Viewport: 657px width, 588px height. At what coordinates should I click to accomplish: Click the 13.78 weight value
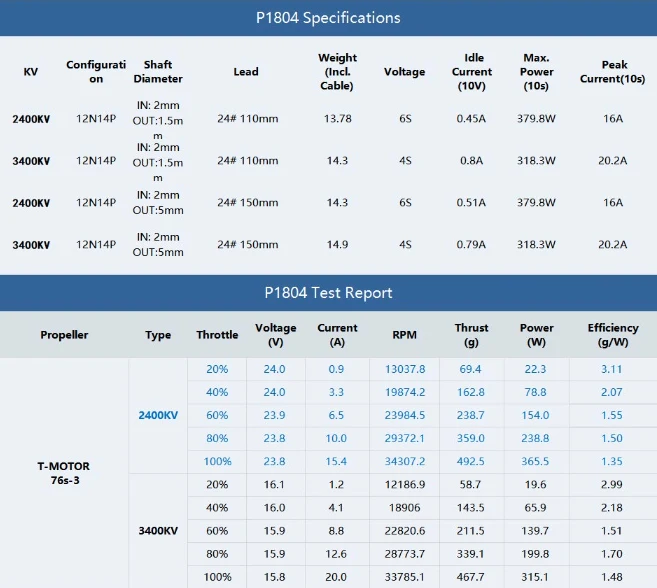click(338, 119)
